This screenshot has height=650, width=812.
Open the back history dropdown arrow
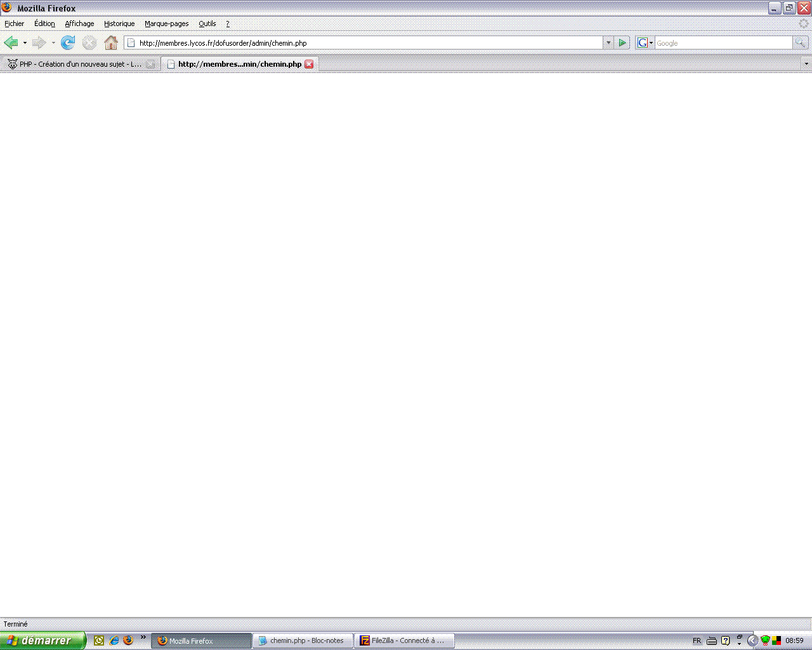(25, 43)
